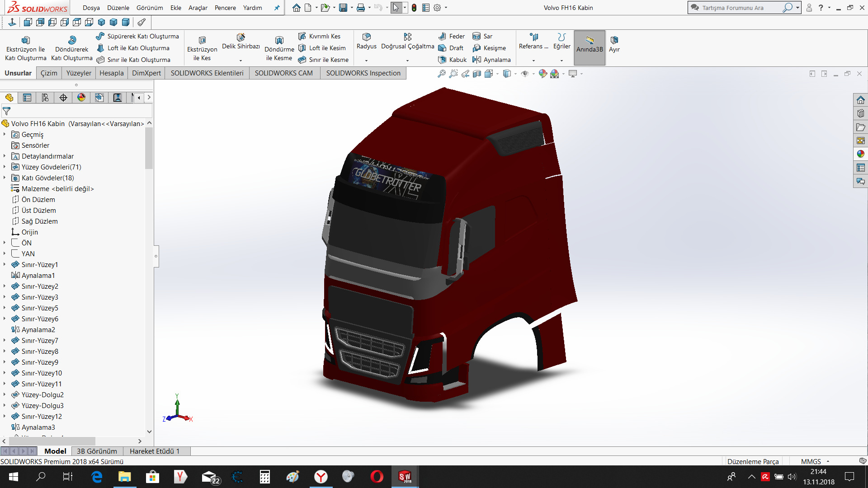This screenshot has height=488, width=868.
Task: Open the Dosya menu
Action: coord(91,8)
